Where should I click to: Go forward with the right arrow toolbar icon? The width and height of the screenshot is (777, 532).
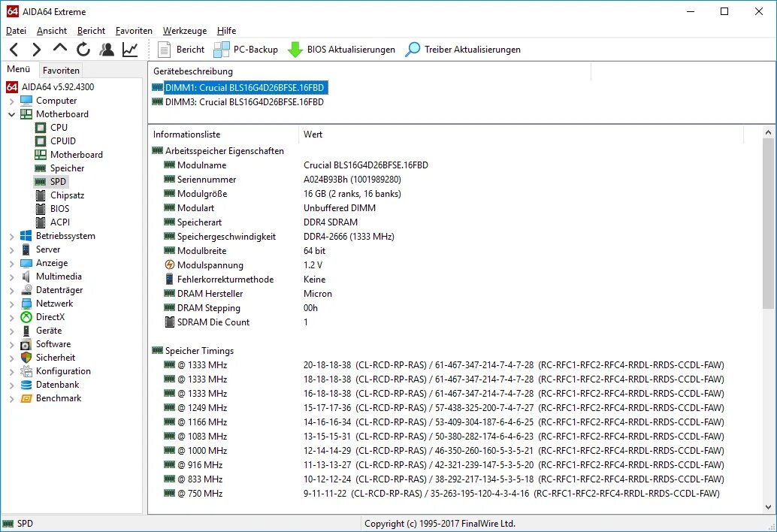coord(37,50)
